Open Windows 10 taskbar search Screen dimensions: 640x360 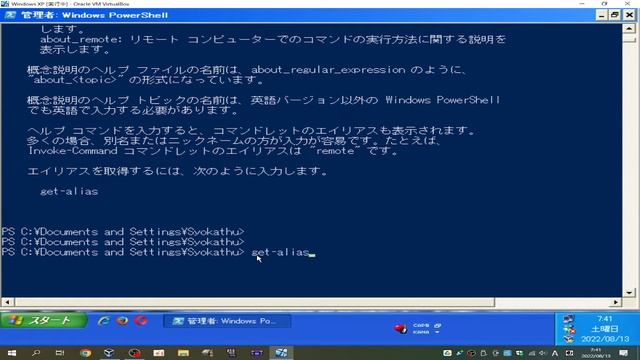[x=36, y=353]
